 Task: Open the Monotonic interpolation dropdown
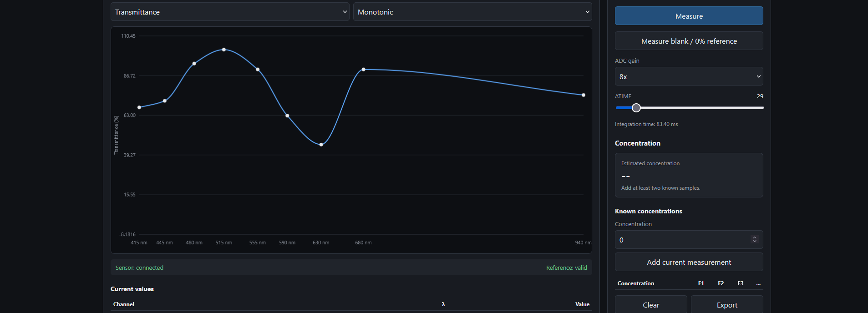tap(472, 12)
